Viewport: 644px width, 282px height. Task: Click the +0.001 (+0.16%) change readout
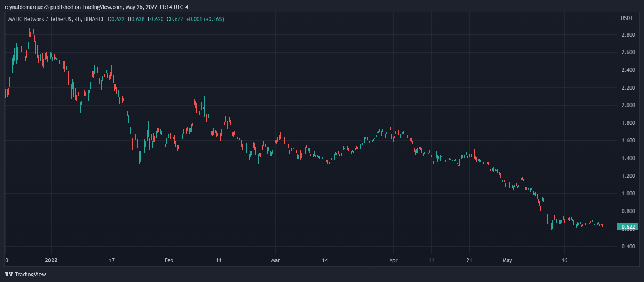205,19
